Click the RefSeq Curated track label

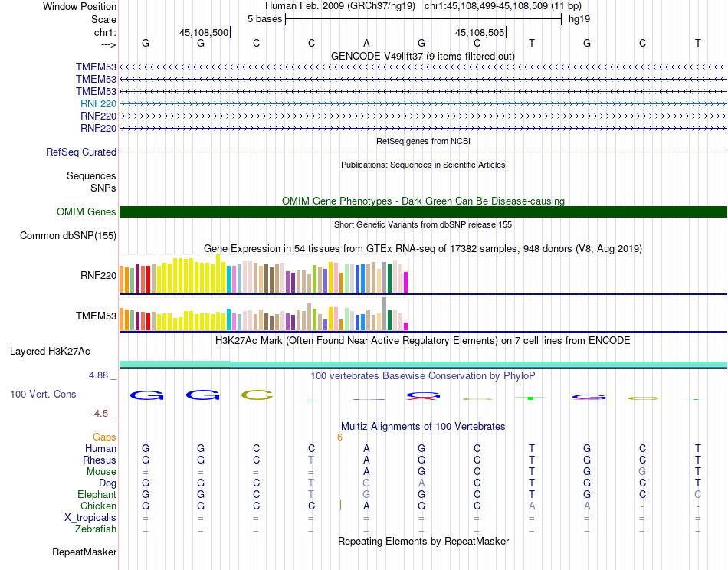coord(81,152)
